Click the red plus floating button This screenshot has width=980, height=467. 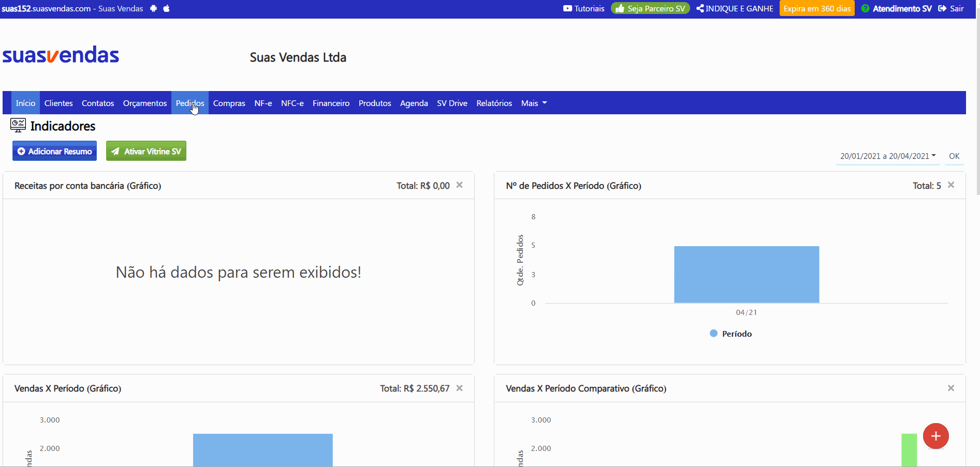pos(936,436)
